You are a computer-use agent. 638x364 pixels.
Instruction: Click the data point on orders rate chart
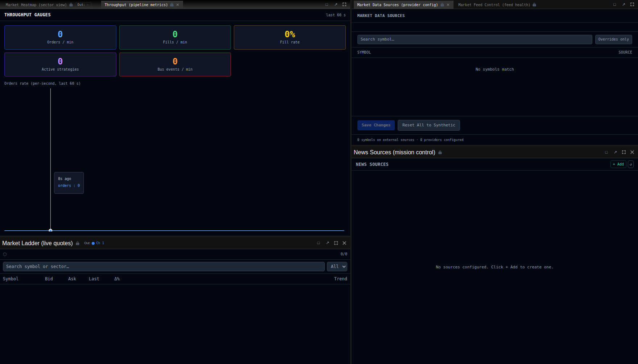50,230
